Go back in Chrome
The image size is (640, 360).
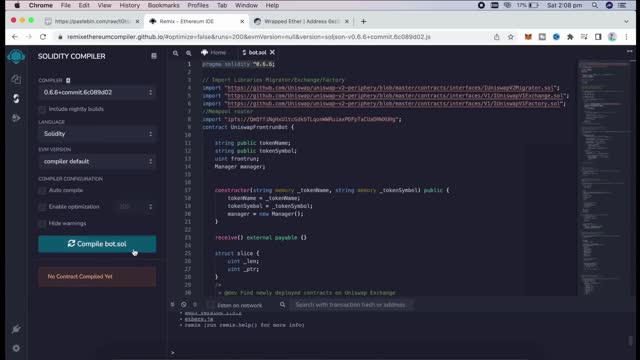point(15,37)
